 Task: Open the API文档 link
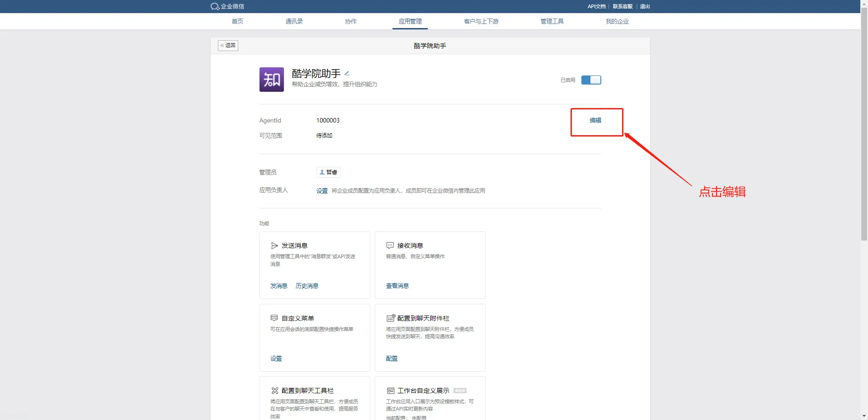596,6
